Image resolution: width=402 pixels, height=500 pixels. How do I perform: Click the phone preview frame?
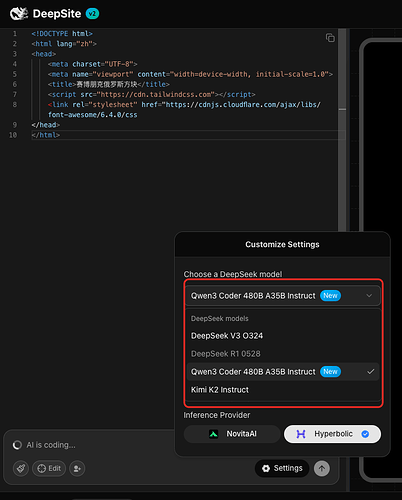(381, 260)
